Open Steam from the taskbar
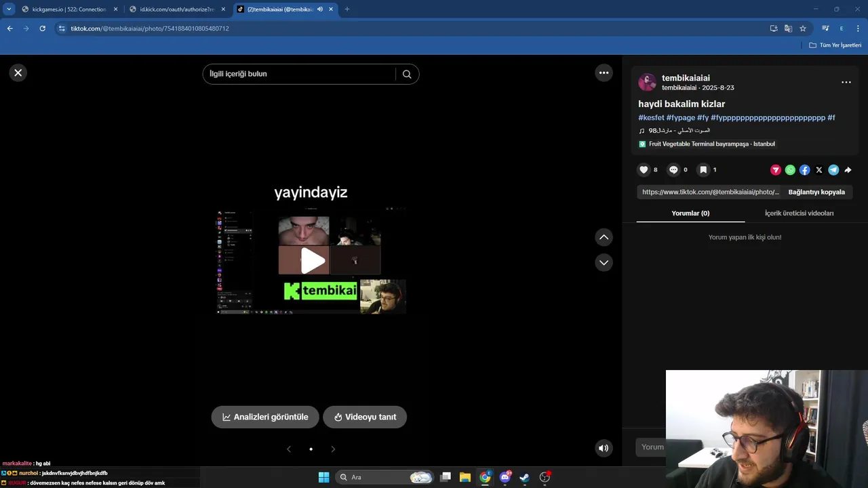 [x=525, y=477]
